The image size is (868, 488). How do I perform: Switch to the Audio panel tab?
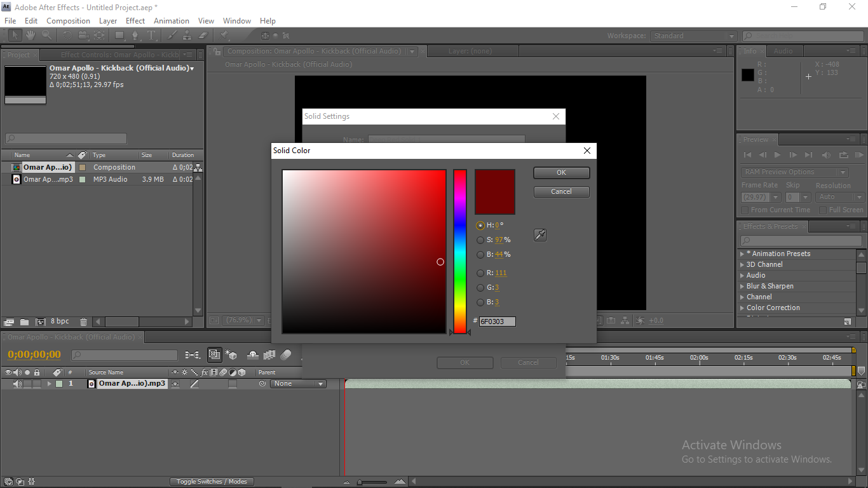(783, 51)
